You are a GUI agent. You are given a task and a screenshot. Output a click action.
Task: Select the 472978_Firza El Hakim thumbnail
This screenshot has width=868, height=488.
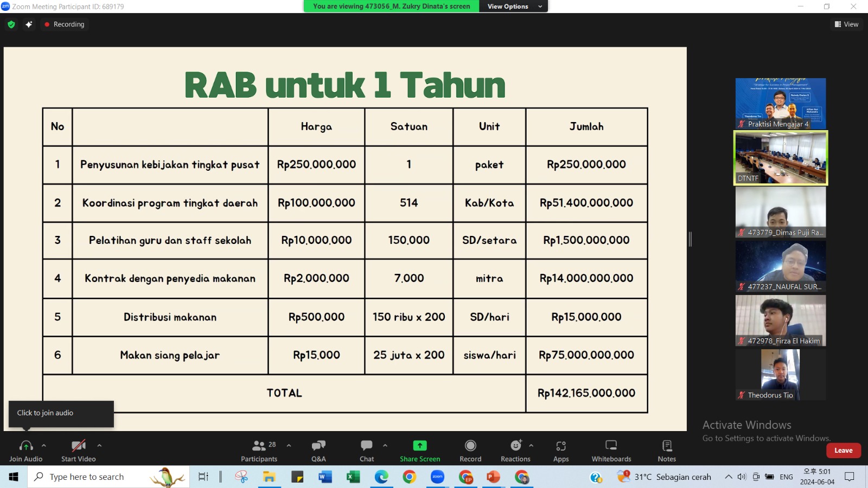(x=781, y=320)
